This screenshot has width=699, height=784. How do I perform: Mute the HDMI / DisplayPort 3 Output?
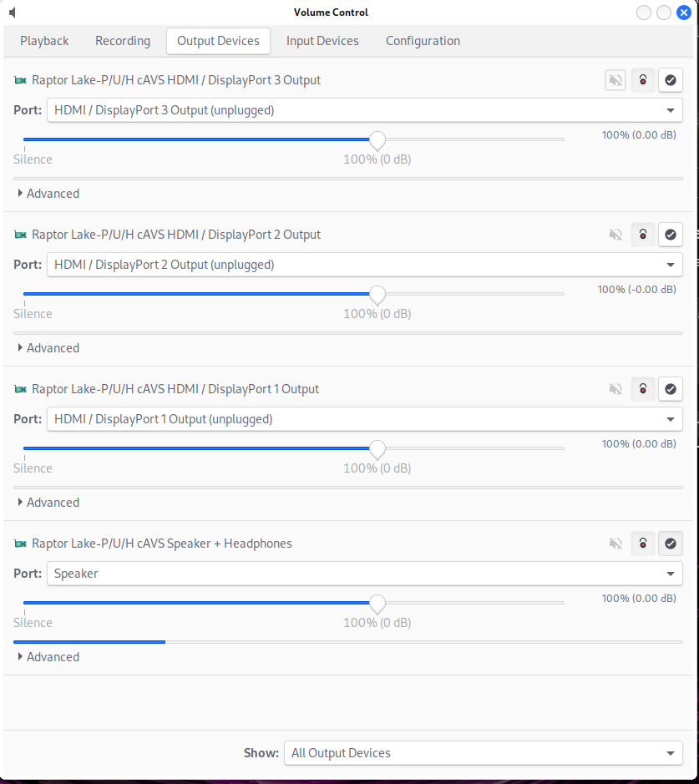pyautogui.click(x=615, y=80)
